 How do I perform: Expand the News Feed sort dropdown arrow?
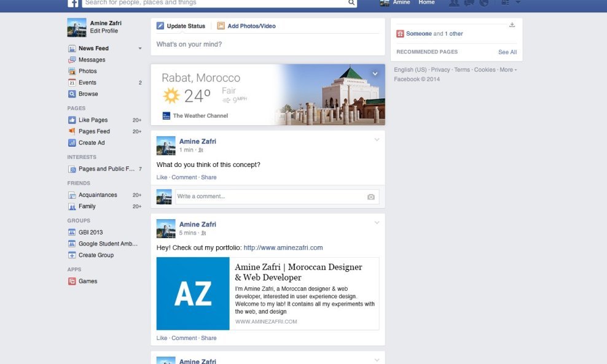pos(140,48)
